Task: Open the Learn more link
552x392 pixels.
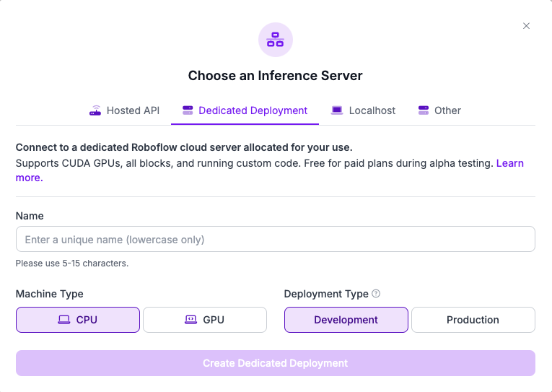Action: 509,163
